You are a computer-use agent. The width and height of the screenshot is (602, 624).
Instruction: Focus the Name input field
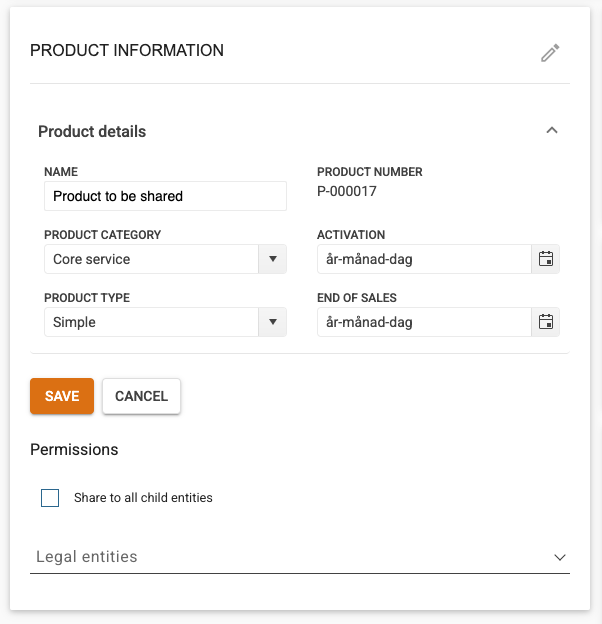pyautogui.click(x=165, y=196)
